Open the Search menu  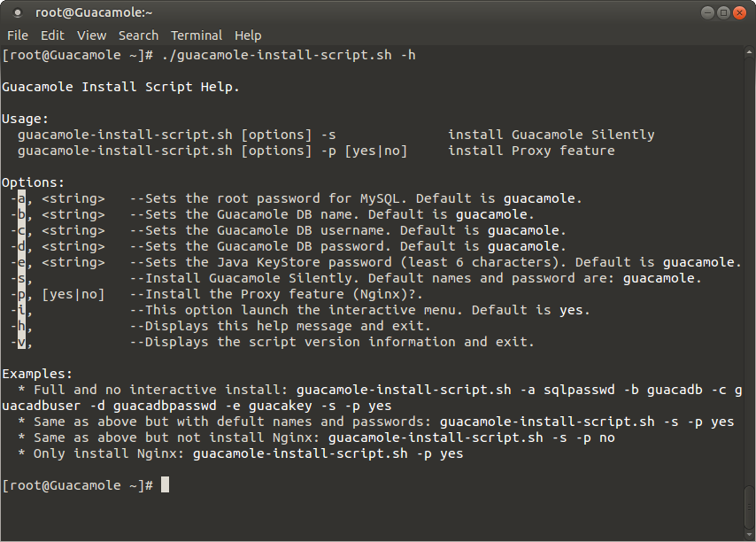click(138, 35)
